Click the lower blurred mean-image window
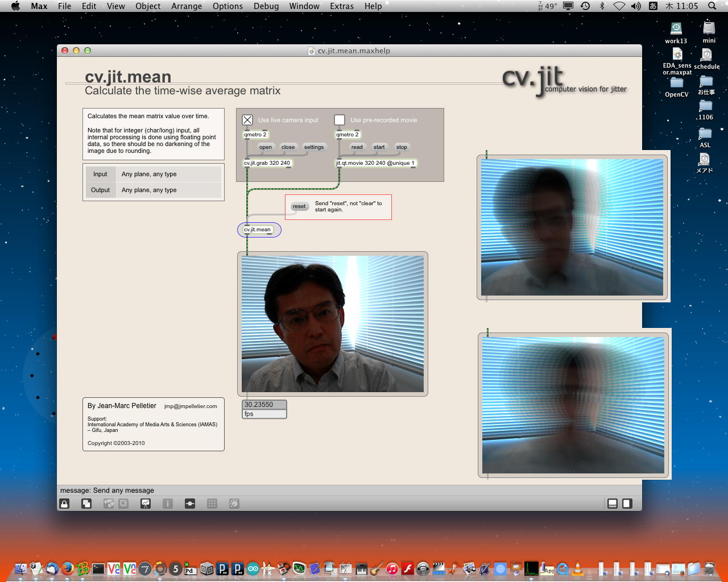 tap(573, 405)
